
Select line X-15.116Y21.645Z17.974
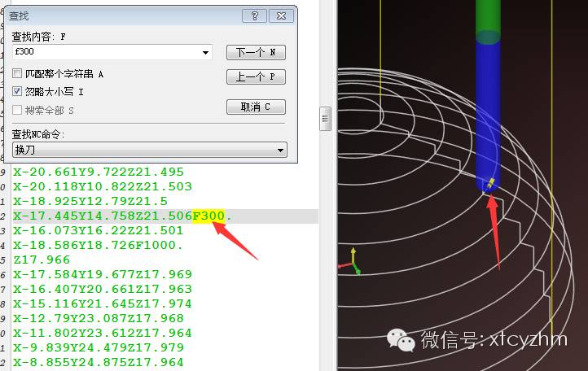point(103,303)
